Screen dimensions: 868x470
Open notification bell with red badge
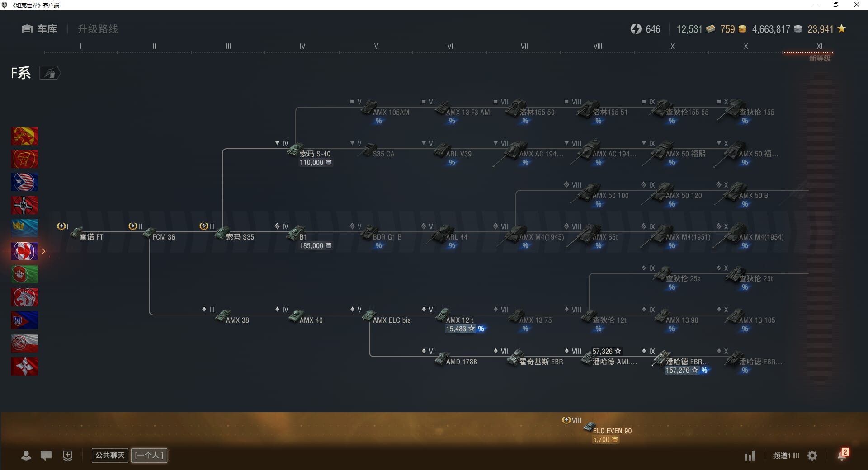pos(842,455)
